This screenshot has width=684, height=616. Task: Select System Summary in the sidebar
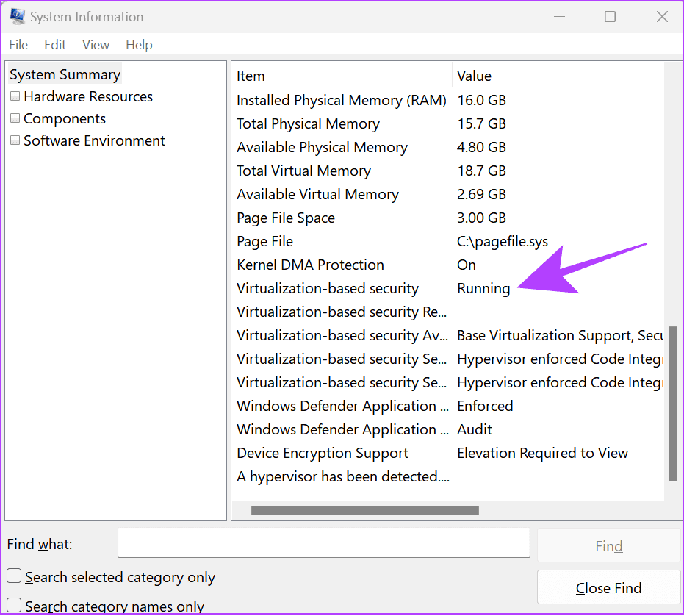tap(65, 74)
